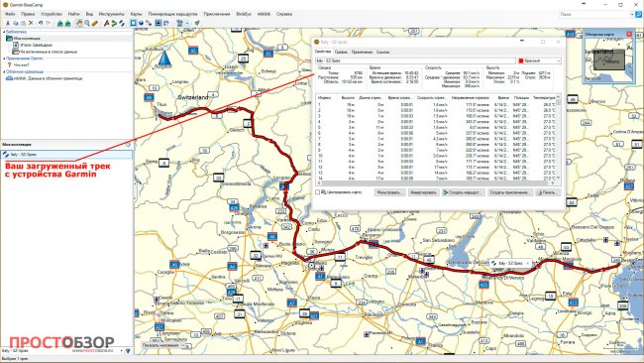Click the Показать наложения button on map
The height and width of the screenshot is (363, 644).
click(x=163, y=345)
